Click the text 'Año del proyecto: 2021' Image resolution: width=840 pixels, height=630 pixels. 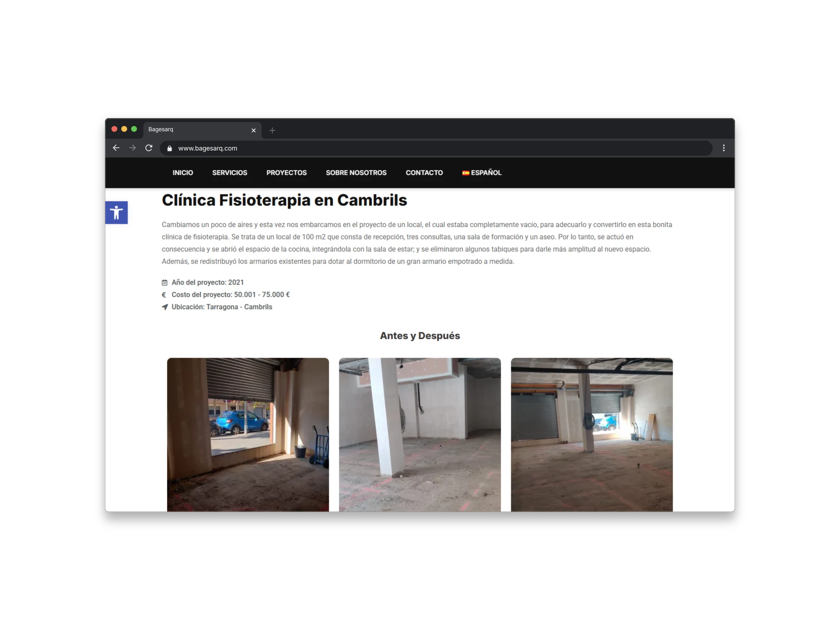pos(208,283)
